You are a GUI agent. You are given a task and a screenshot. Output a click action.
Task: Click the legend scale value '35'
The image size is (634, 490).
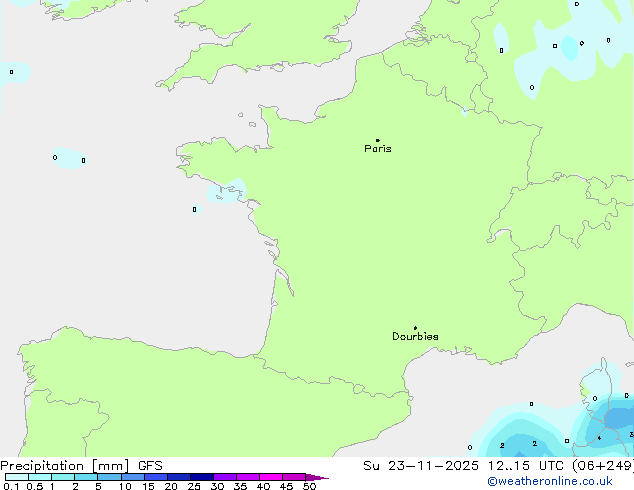[240, 486]
